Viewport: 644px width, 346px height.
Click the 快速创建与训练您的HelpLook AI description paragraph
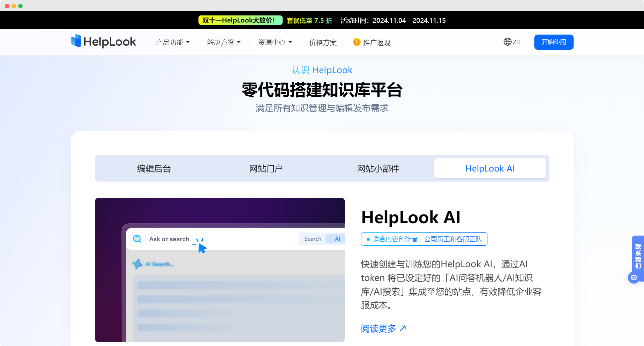(451, 285)
